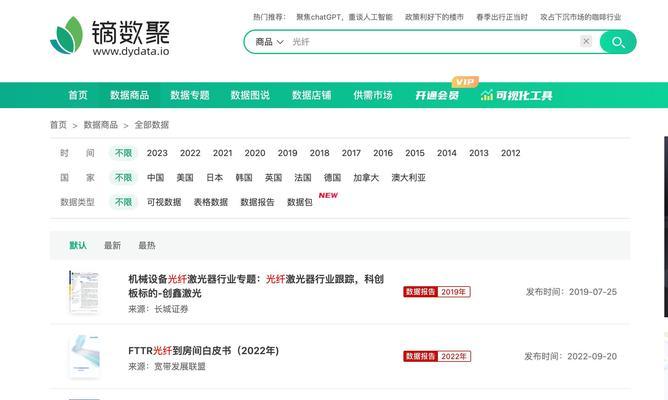668x400 pixels.
Task: Filter by country 韩国
Action: pos(244,177)
